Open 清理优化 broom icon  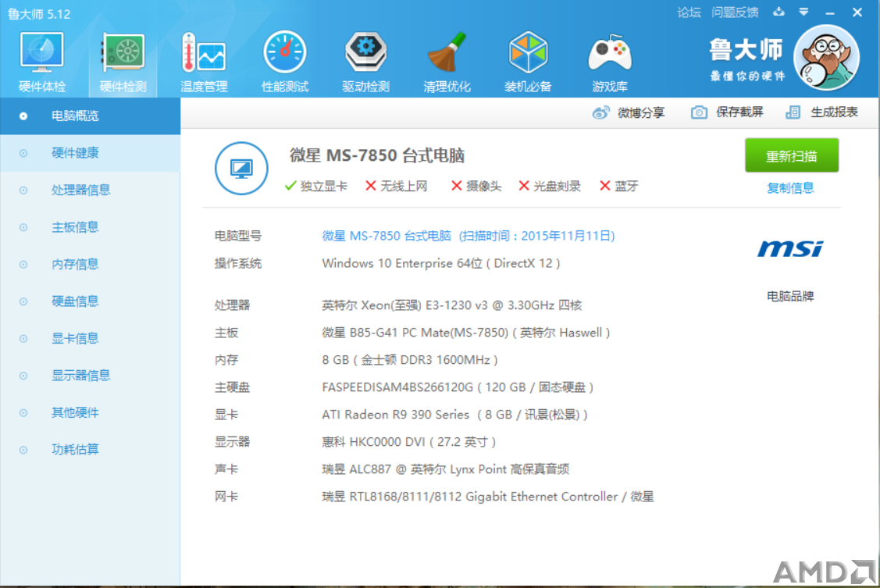click(446, 52)
